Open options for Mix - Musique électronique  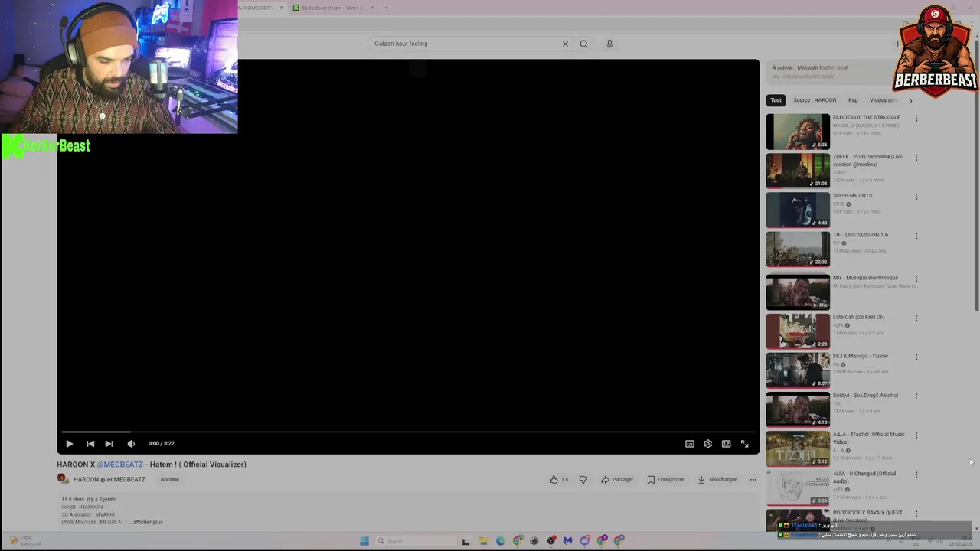click(916, 279)
